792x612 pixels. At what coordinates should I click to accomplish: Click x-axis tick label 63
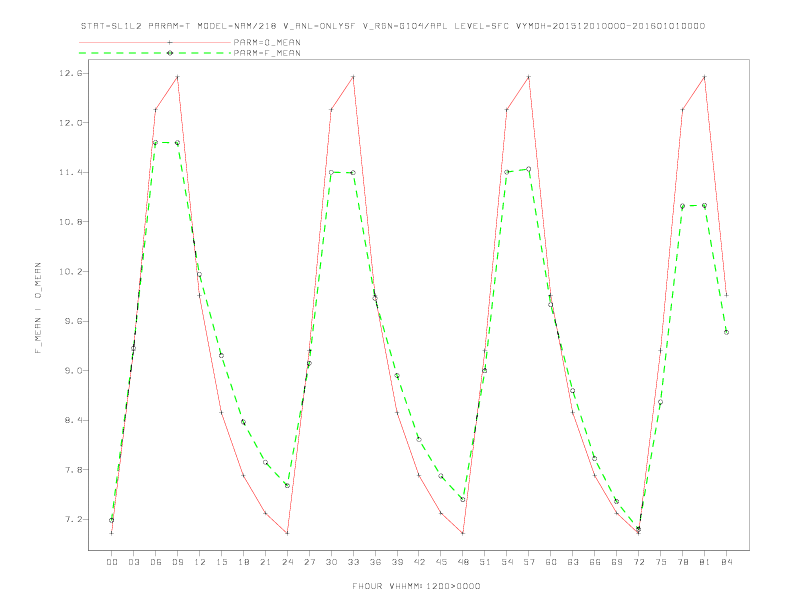tap(573, 562)
